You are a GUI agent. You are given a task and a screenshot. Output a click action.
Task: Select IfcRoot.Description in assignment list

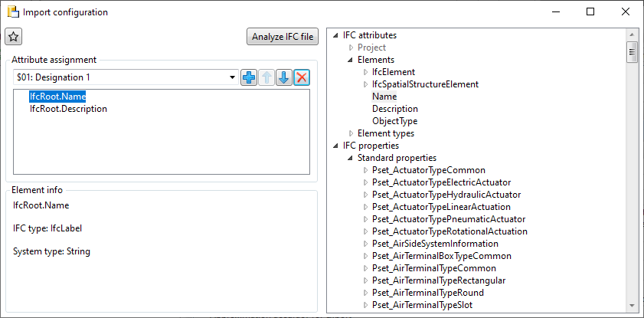68,109
